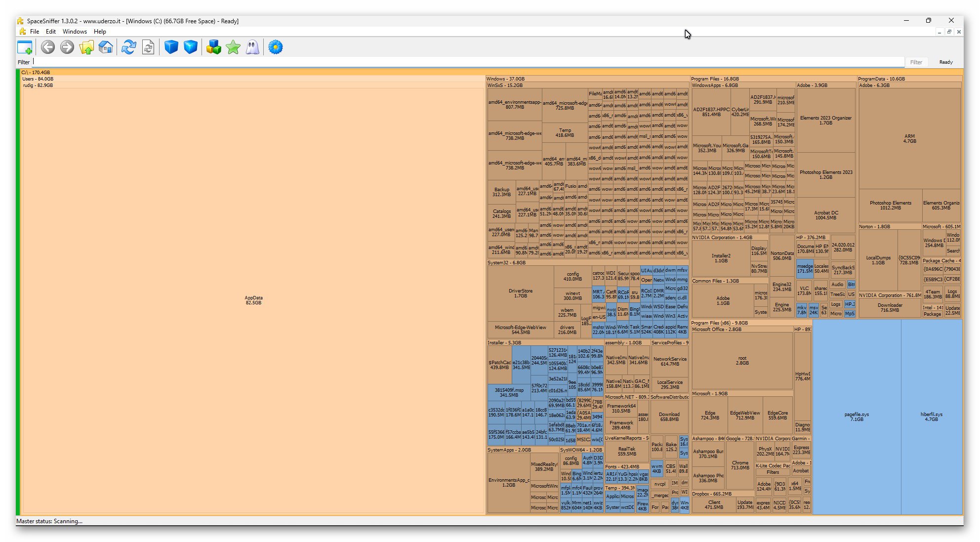Click the blue flower donate icon
Screen dimensions: 980x542
coord(276,47)
